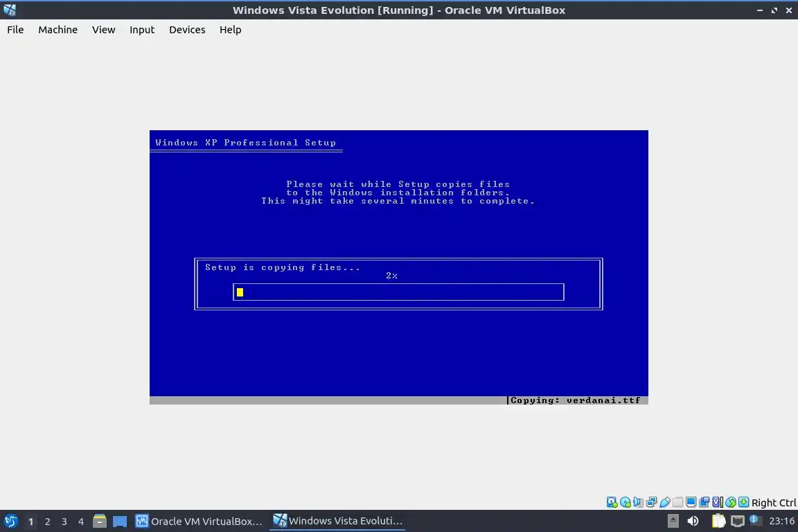Click the removable media eject tray icon
Screen dimensions: 798x532
[x=673, y=521]
